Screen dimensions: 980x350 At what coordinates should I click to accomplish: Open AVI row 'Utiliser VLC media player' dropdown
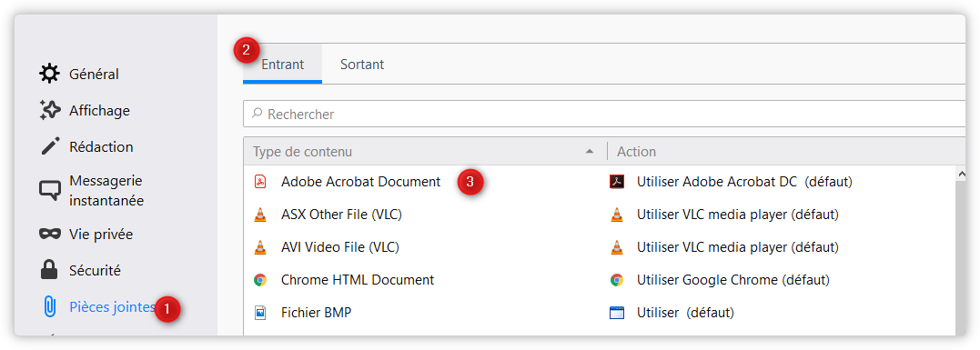pyautogui.click(x=737, y=247)
